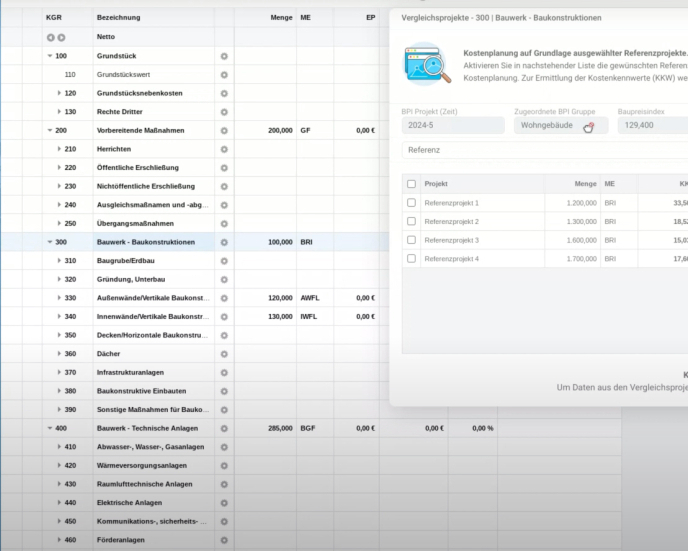Open the Zugeordnete BPI Gruppe Wohngebäude dropdown
This screenshot has height=551, width=688.
(560, 126)
